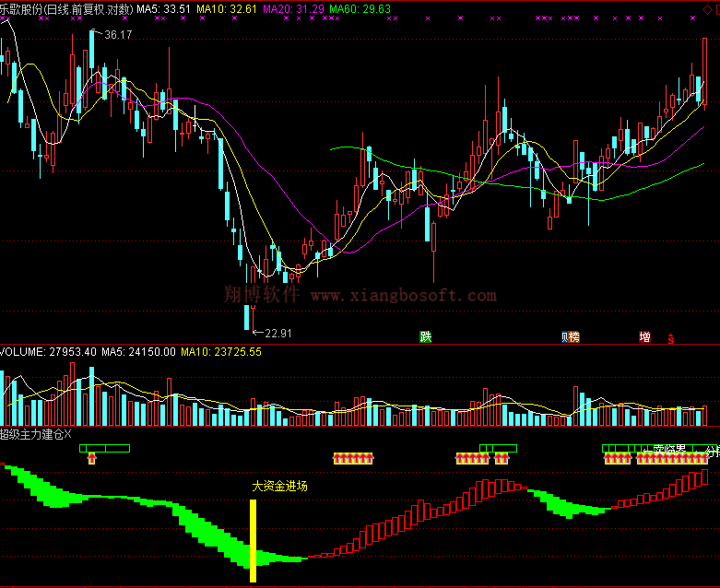Click the volume MA10: 23725.55 label
This screenshot has height=588, width=720.
pos(221,352)
